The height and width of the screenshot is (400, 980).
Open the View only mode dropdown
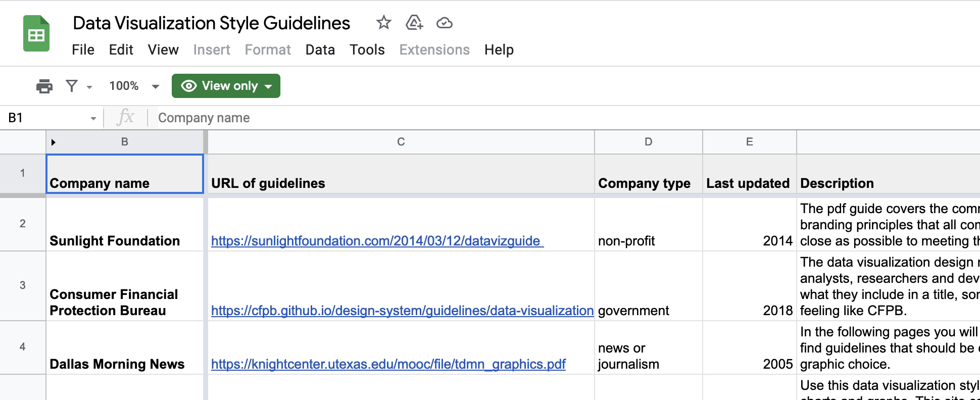[x=226, y=86]
